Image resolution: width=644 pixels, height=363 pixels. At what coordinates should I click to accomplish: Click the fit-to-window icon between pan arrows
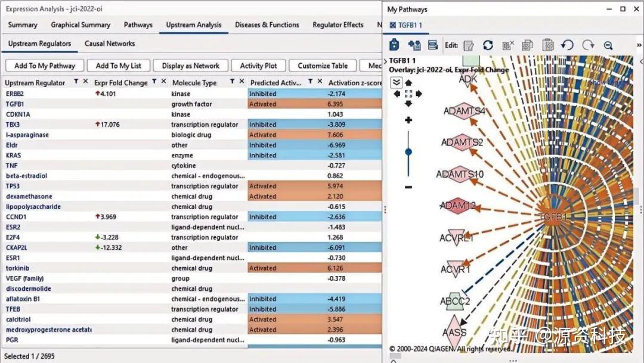pyautogui.click(x=408, y=94)
